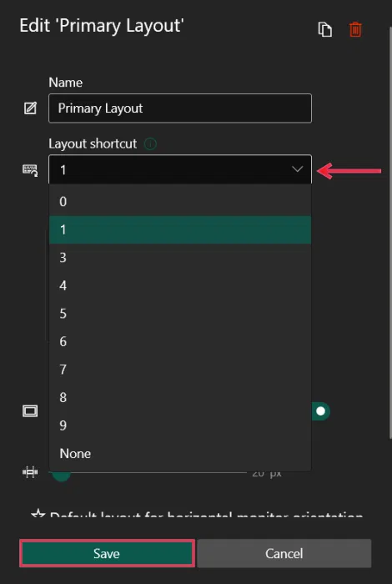The image size is (392, 584).
Task: Save the layout changes
Action: (107, 553)
